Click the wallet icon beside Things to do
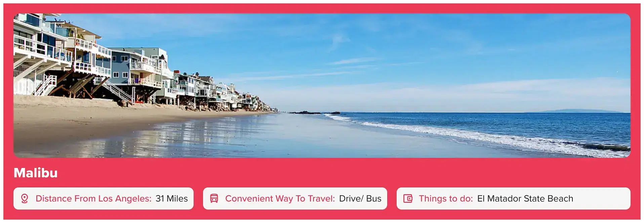 point(408,198)
